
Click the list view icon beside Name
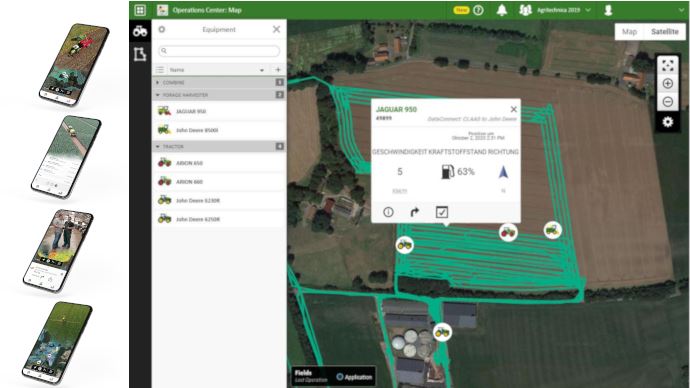coord(160,70)
